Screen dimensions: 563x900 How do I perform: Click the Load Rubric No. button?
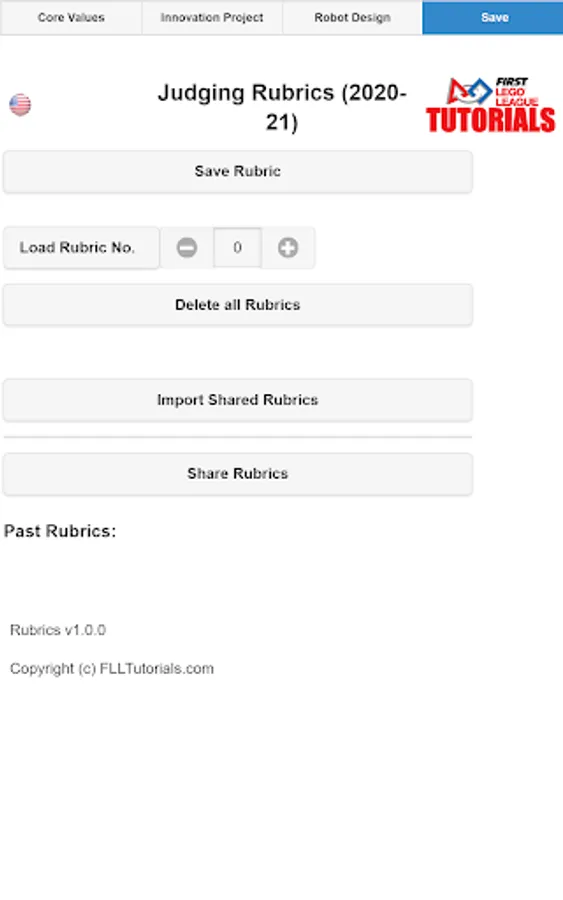(x=81, y=247)
